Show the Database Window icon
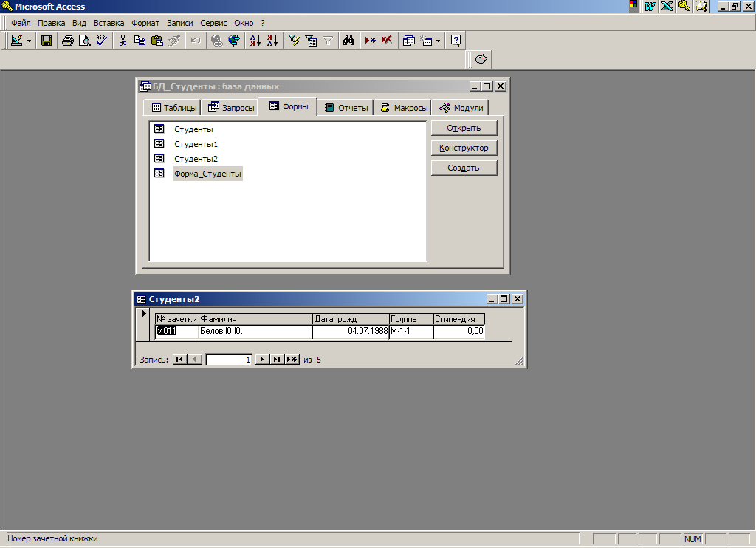The height and width of the screenshot is (548, 756). coord(409,41)
